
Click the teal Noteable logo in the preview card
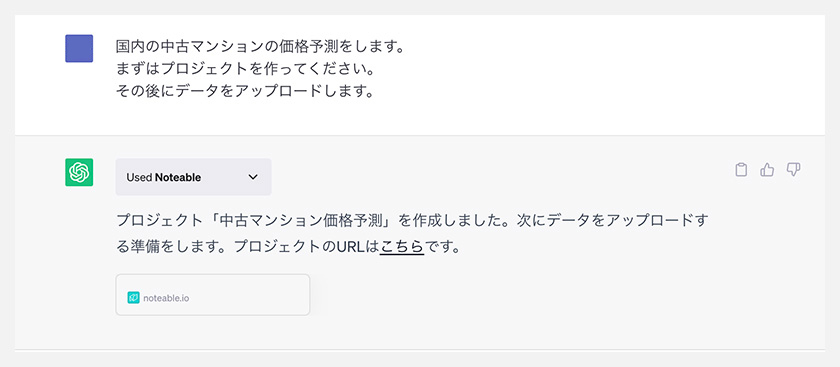[x=133, y=297]
